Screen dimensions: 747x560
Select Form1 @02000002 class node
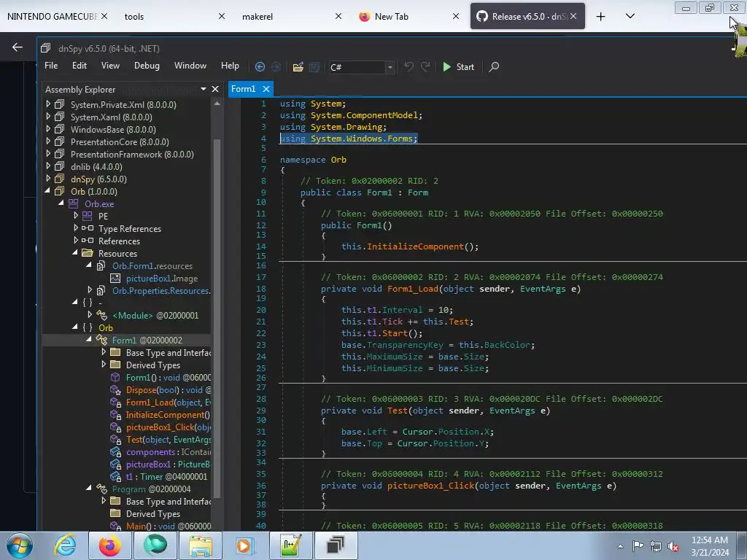click(147, 341)
